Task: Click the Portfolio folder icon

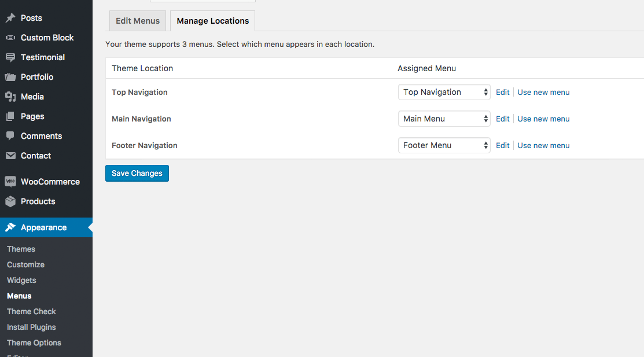Action: [10, 77]
